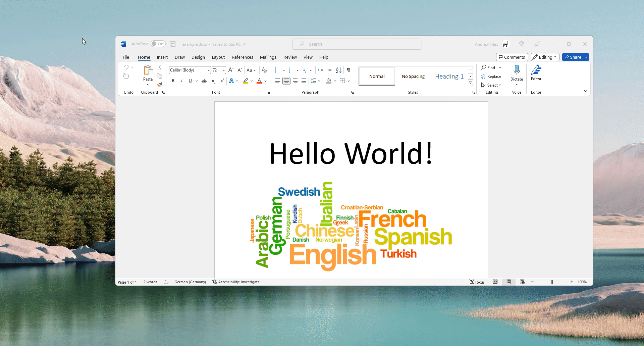Click the Clear All Formatting icon
The height and width of the screenshot is (346, 644).
coord(264,70)
